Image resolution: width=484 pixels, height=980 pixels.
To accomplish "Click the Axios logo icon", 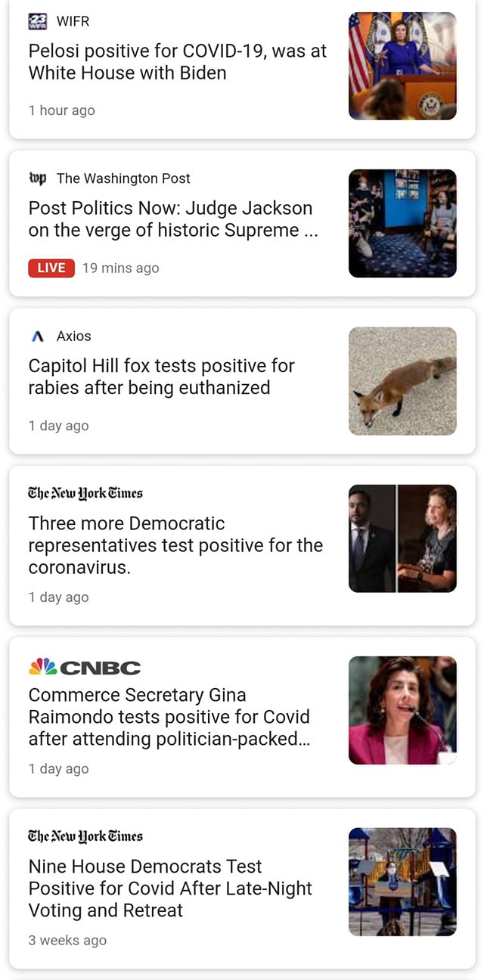I will [x=38, y=336].
